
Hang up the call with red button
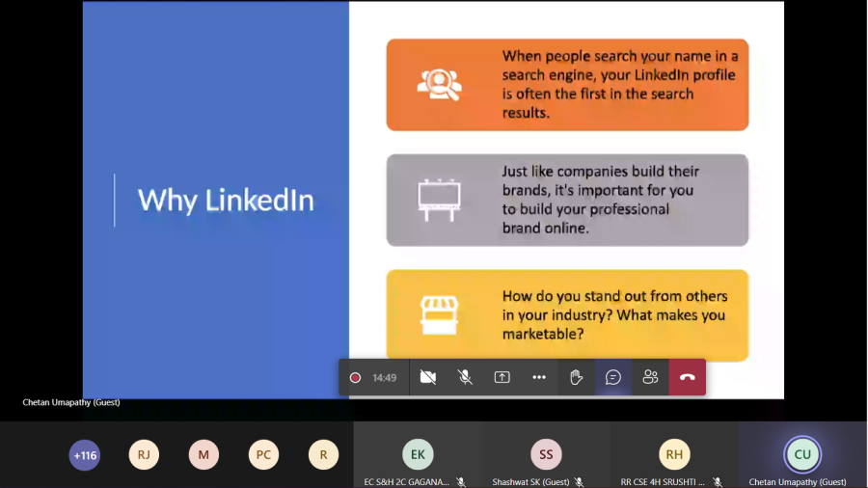[687, 377]
